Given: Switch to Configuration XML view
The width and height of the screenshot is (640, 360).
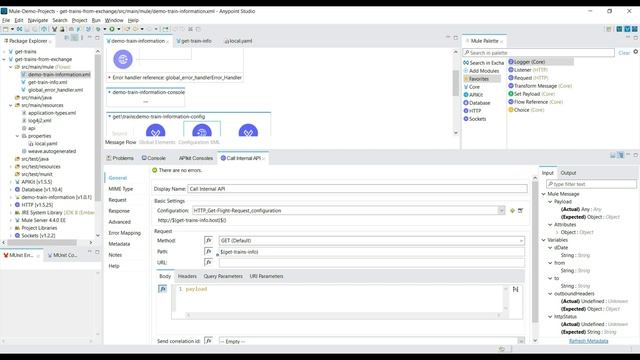Looking at the screenshot, I should point(199,142).
